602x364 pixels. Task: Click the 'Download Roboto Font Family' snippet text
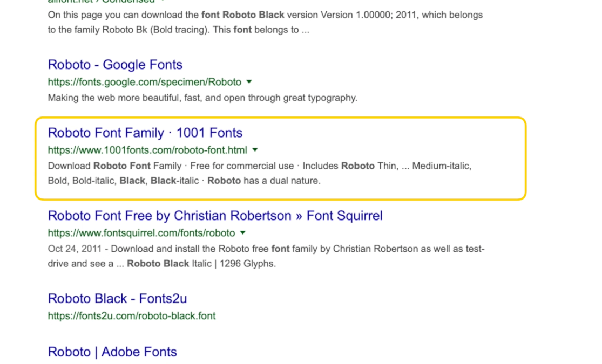[260, 173]
